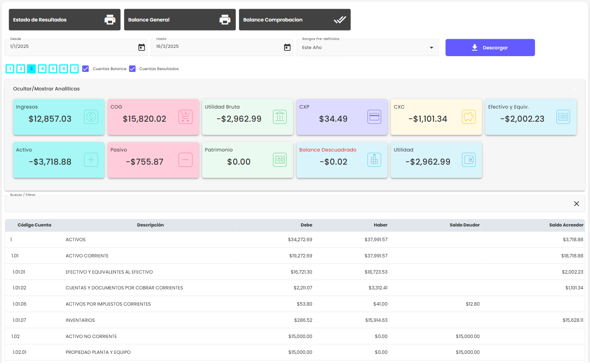Toggle the Cuentas Balance checkbox
Viewport: 590px width, 364px height.
pyautogui.click(x=86, y=69)
